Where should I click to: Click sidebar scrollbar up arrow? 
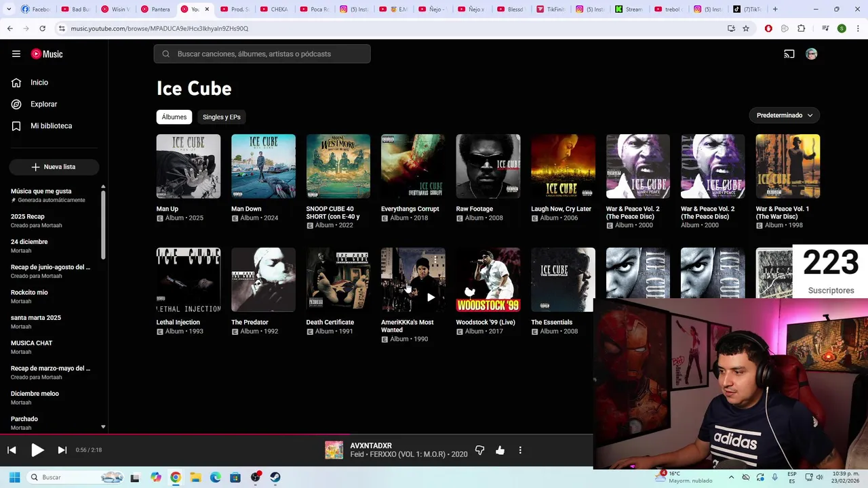[103, 186]
